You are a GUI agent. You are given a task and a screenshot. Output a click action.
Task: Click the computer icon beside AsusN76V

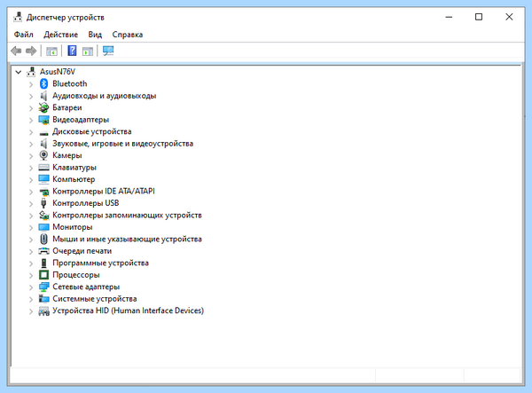pos(31,72)
